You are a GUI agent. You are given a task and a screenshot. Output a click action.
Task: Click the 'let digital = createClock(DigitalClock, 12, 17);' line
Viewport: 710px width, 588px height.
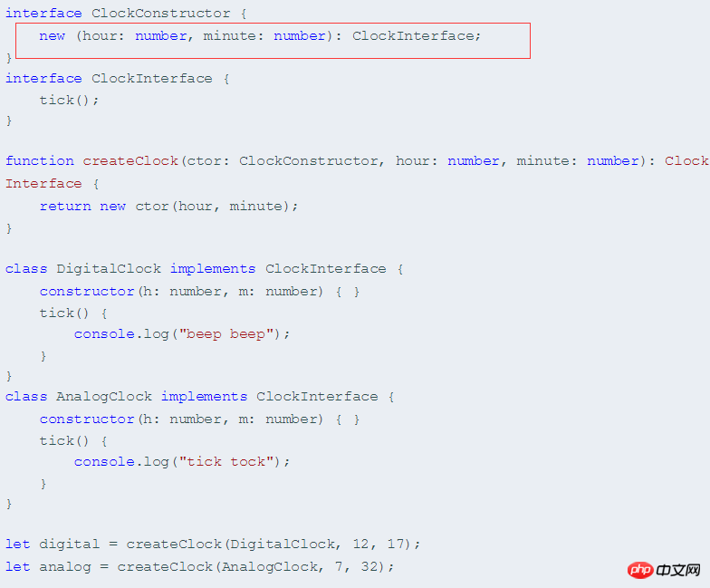213,544
